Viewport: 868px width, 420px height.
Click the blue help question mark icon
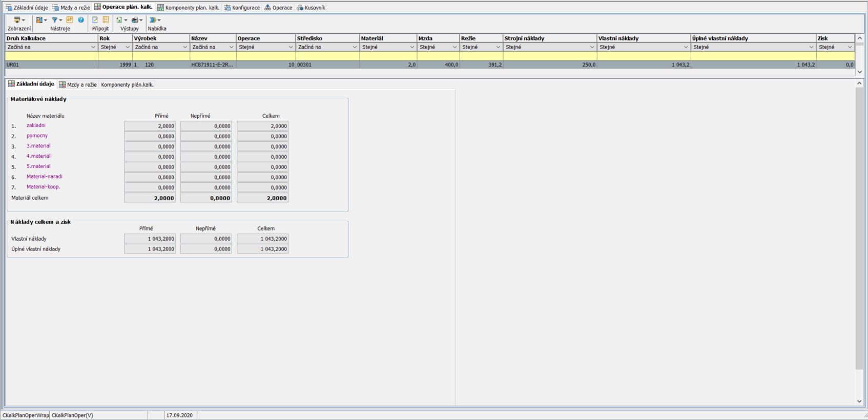coord(81,20)
